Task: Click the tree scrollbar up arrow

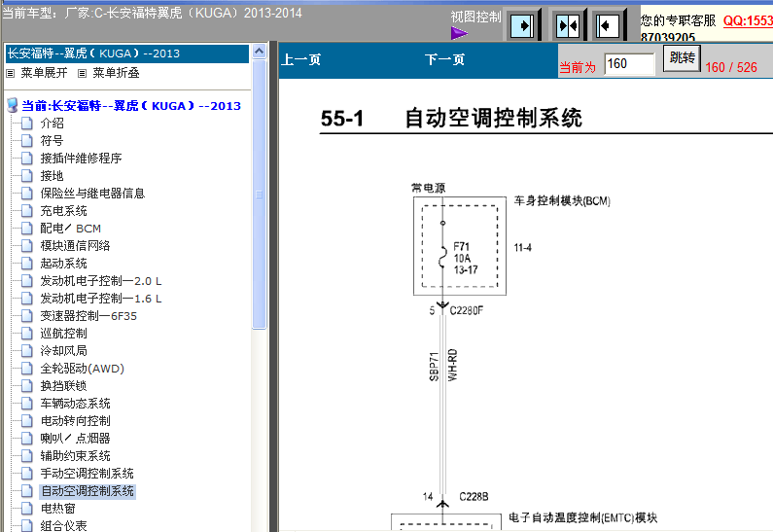Action: click(259, 51)
